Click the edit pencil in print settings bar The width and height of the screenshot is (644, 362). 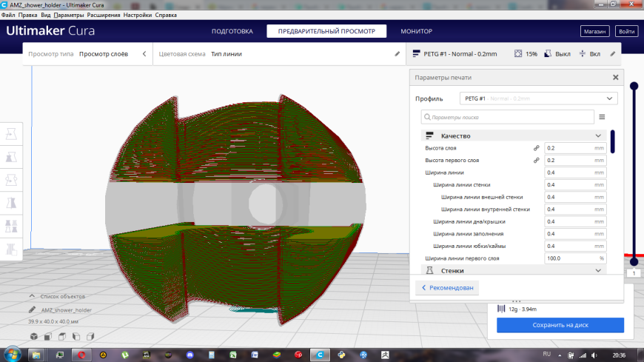[x=613, y=54]
